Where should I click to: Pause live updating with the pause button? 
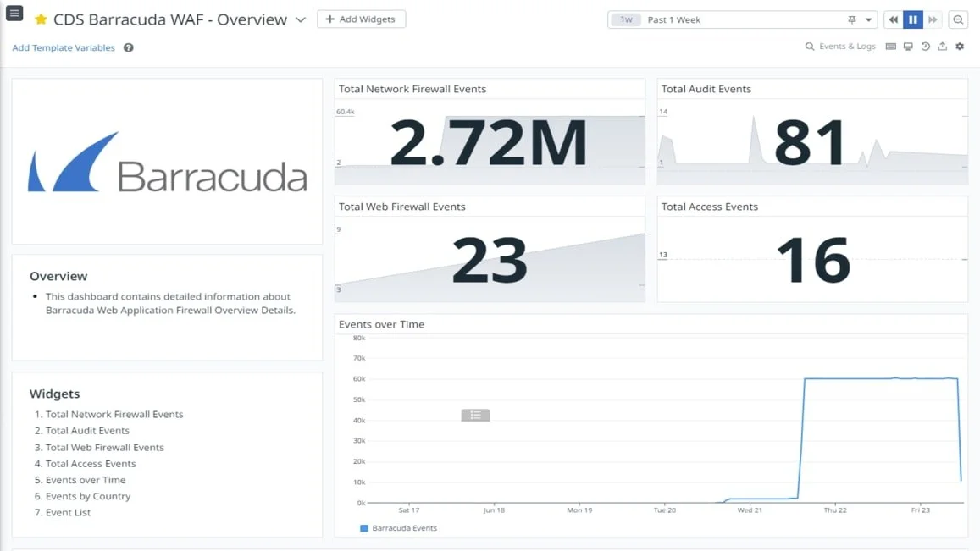click(913, 19)
